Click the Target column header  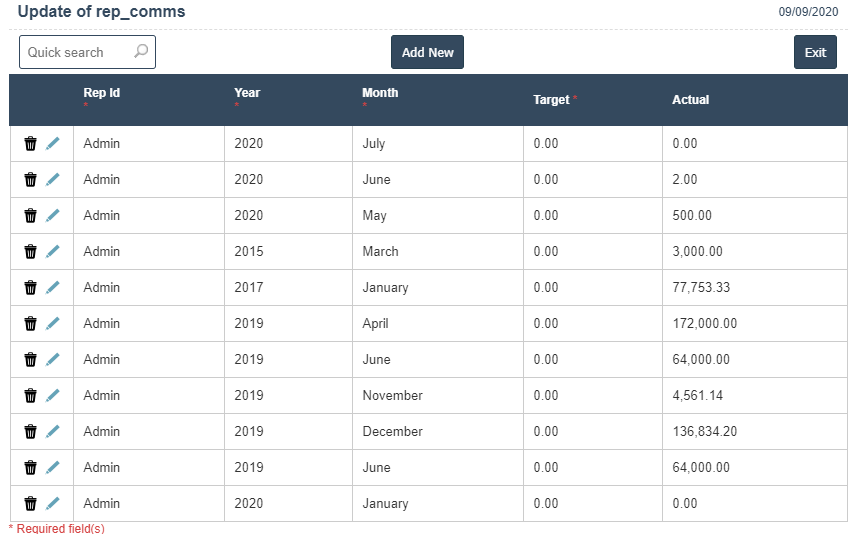[551, 100]
